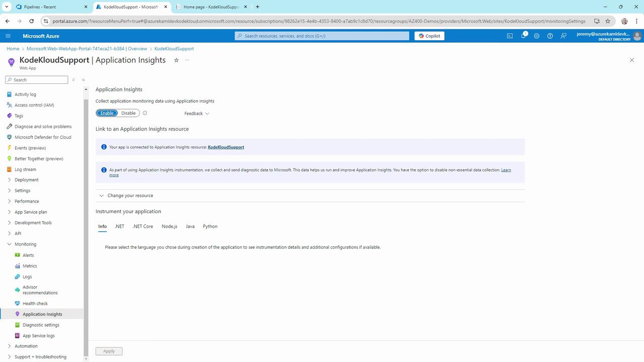Screen dimensions: 644x362
Task: Click Home breadcrumb link
Action: click(13, 49)
